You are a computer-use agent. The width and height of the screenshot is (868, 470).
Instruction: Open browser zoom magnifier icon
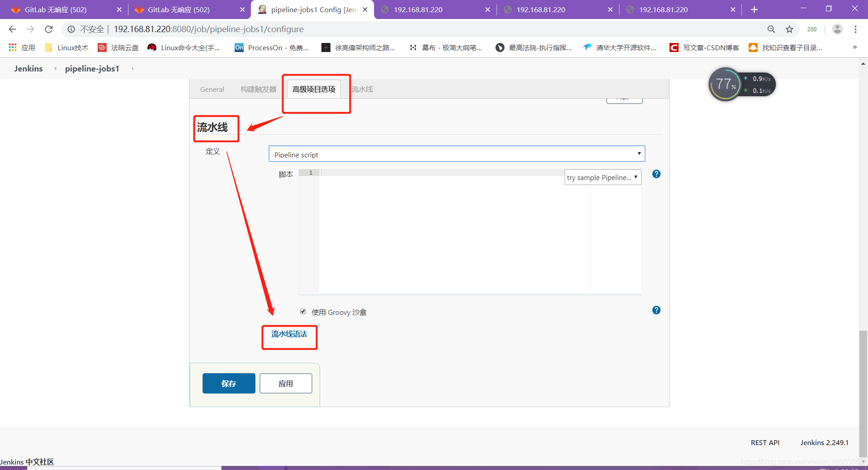[771, 29]
